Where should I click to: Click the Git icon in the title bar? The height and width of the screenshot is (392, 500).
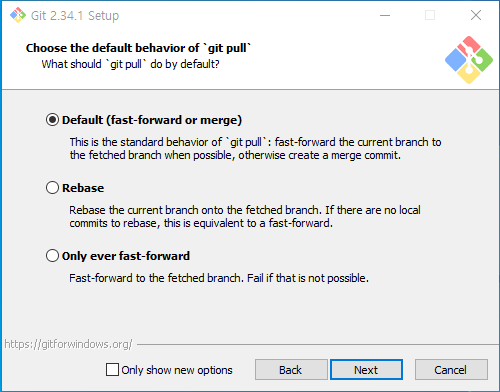[x=18, y=15]
